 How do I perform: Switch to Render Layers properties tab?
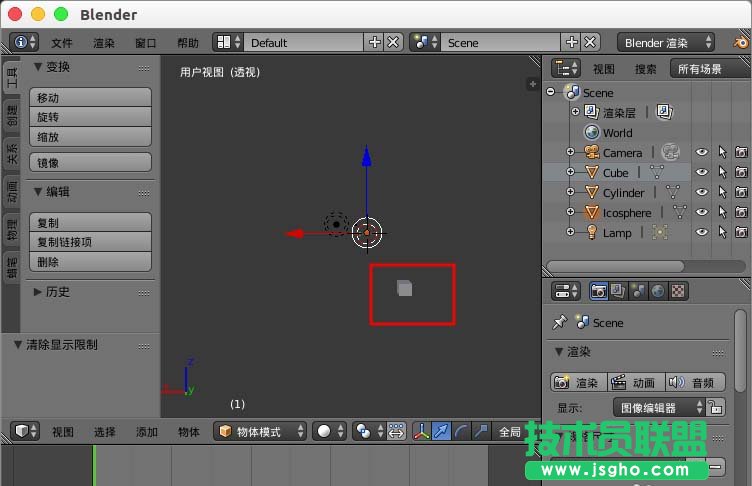pos(618,291)
